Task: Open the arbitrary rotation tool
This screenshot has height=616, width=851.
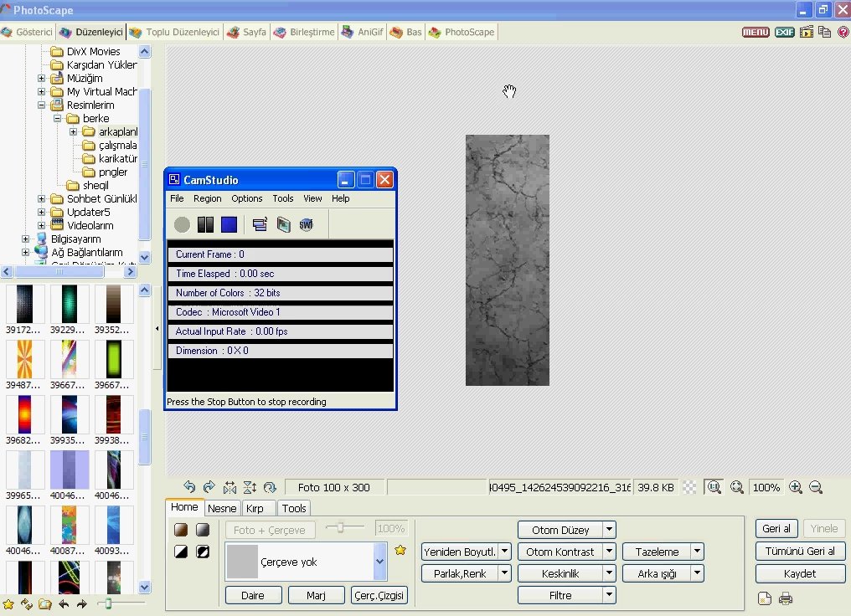Action: 270,487
